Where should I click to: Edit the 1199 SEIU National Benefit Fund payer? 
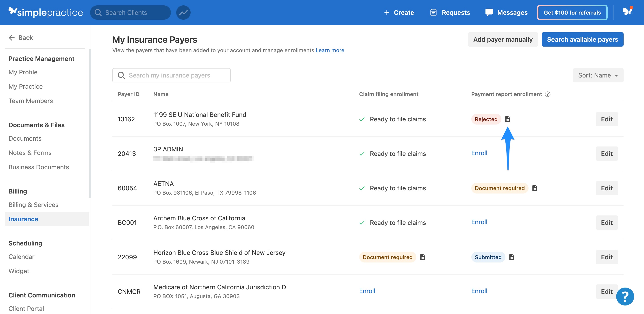(607, 119)
